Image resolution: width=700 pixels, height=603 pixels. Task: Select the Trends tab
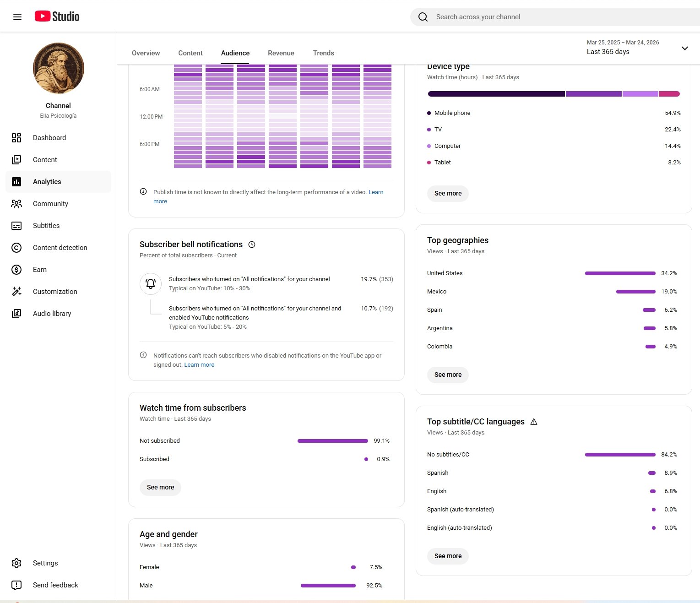[x=323, y=53]
